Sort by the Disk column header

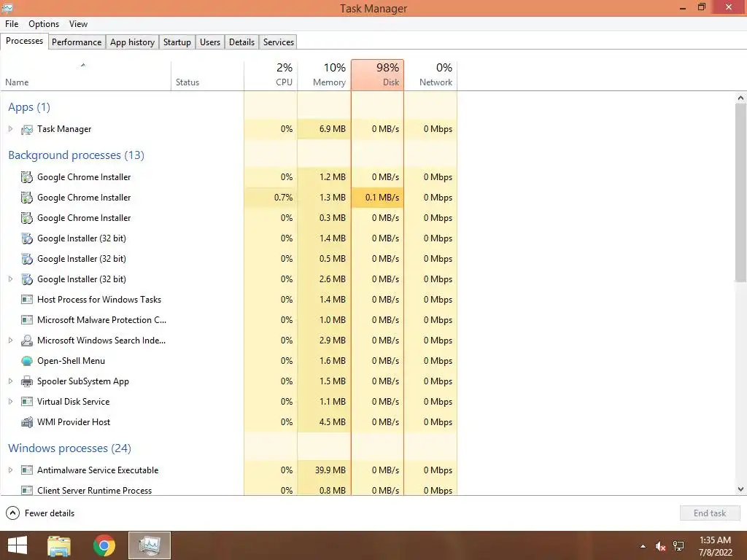click(x=378, y=75)
